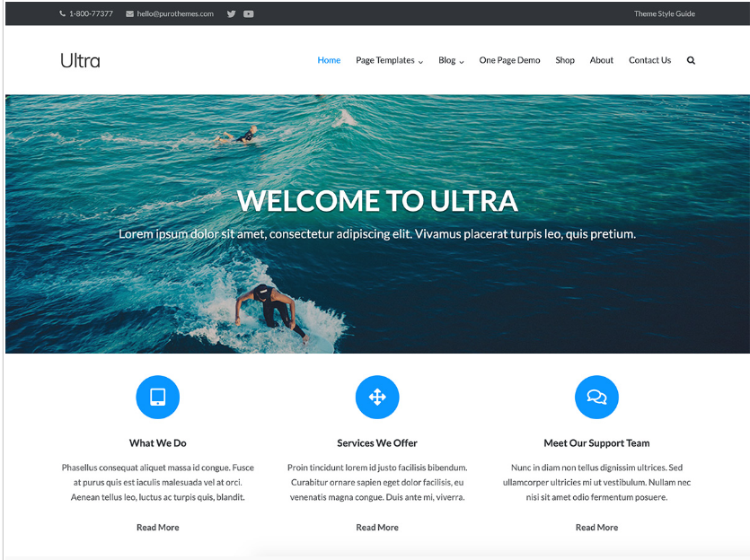Click Read More under What We Do
Image resolution: width=750 pixels, height=560 pixels.
pos(158,528)
